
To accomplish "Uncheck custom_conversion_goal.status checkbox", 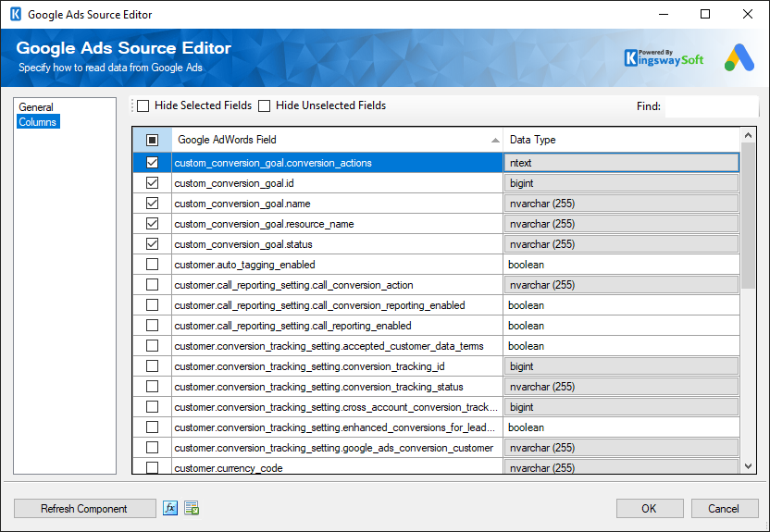I will click(152, 244).
